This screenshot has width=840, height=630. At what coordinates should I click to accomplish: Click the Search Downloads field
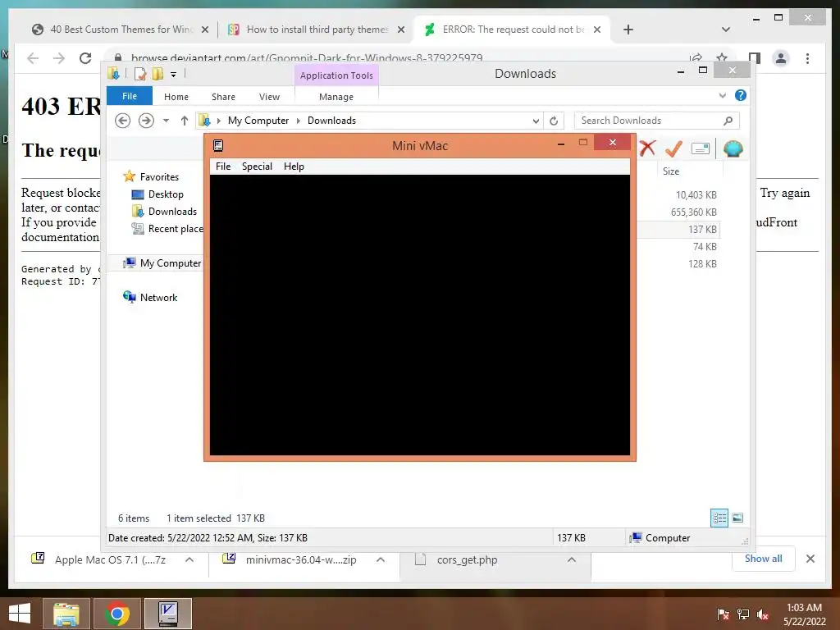(656, 121)
